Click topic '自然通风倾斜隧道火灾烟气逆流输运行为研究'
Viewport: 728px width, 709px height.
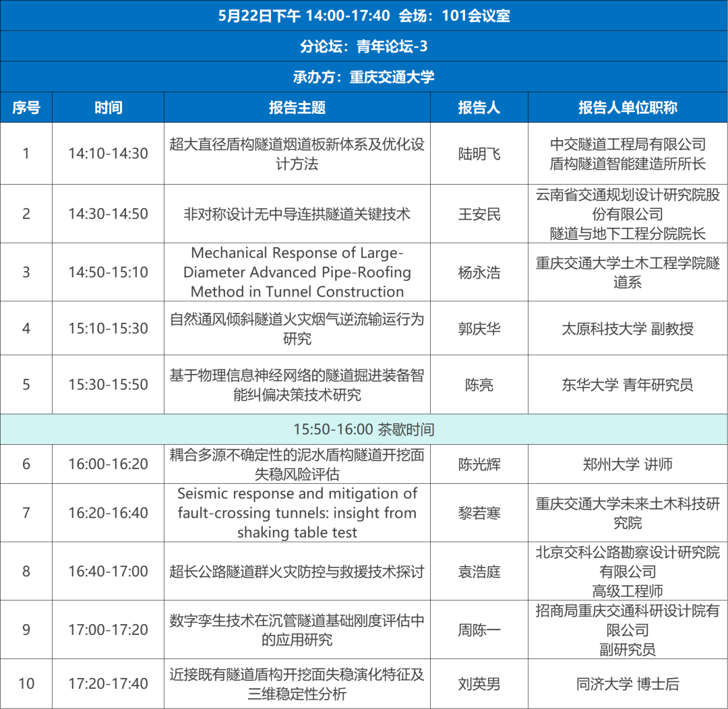297,329
